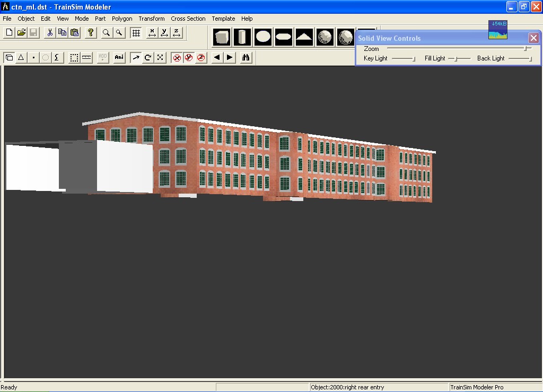The image size is (543, 392).
Task: Open the Polygon menu
Action: pyautogui.click(x=122, y=19)
